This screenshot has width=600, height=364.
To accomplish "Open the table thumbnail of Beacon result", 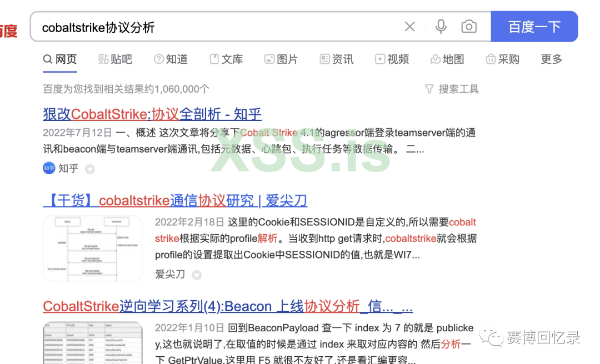I will (x=93, y=342).
